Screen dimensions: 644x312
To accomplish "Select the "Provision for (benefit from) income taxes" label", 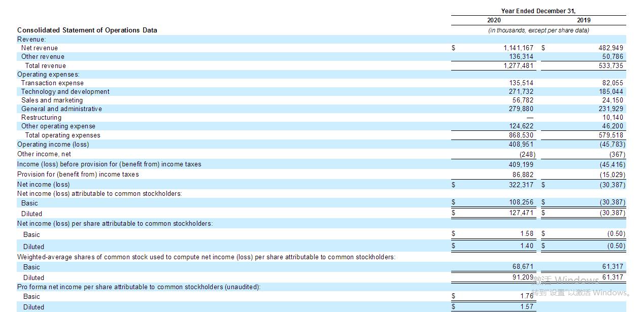I will coord(78,175).
